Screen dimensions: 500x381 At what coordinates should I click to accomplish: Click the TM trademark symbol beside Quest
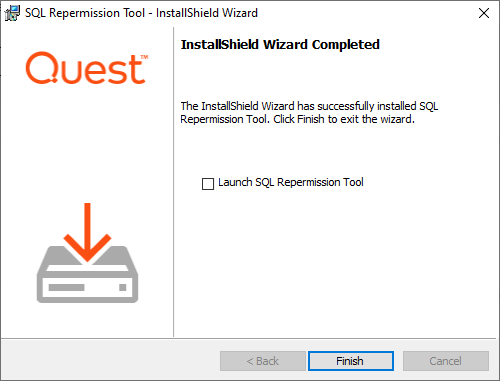pyautogui.click(x=144, y=57)
